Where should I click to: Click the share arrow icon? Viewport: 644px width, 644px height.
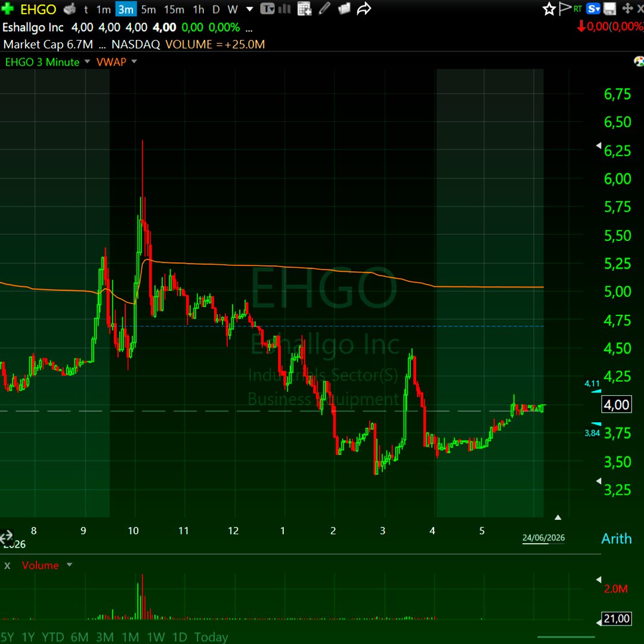tap(364, 8)
